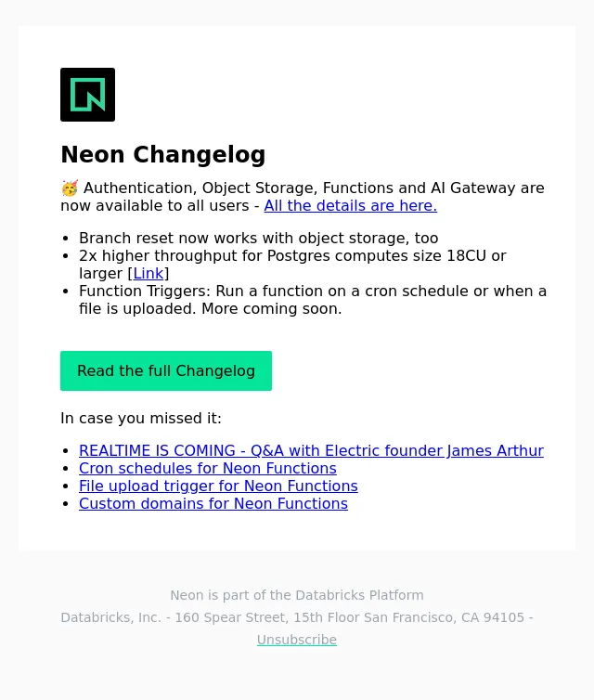The image size is (594, 700).
Task: Click the Unsubscribe link in footer
Action: pos(297,640)
